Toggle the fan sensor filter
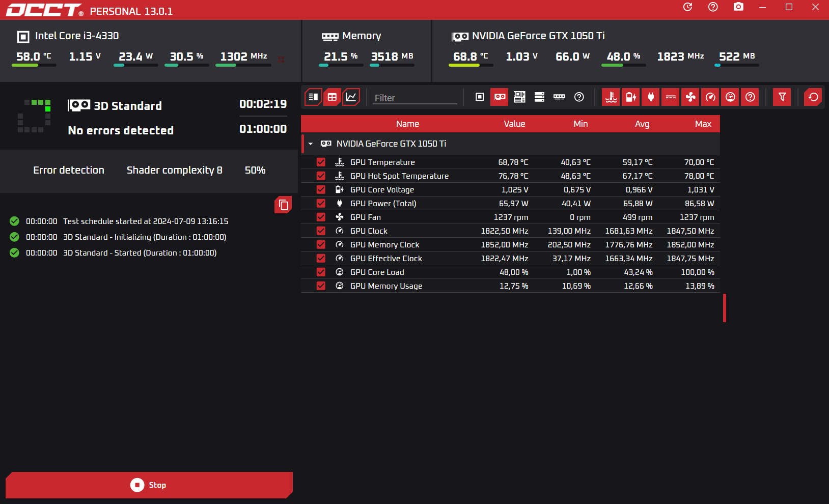The width and height of the screenshot is (829, 504). pyautogui.click(x=690, y=97)
